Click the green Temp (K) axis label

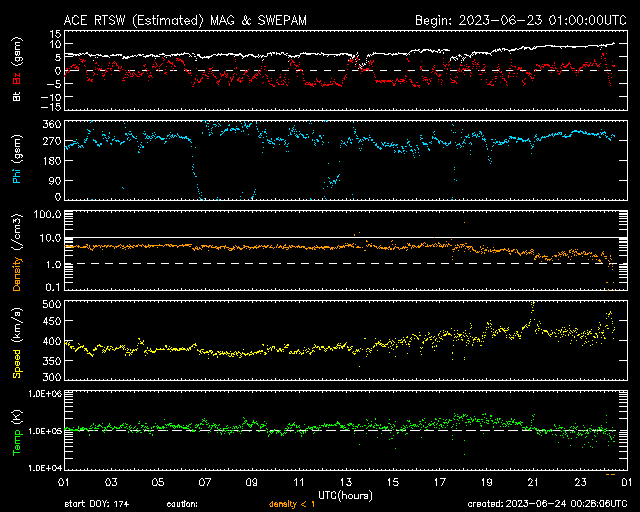(16, 432)
